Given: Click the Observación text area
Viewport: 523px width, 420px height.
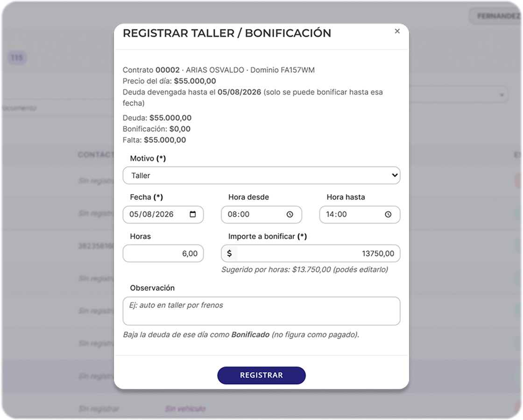Looking at the screenshot, I should point(261,311).
